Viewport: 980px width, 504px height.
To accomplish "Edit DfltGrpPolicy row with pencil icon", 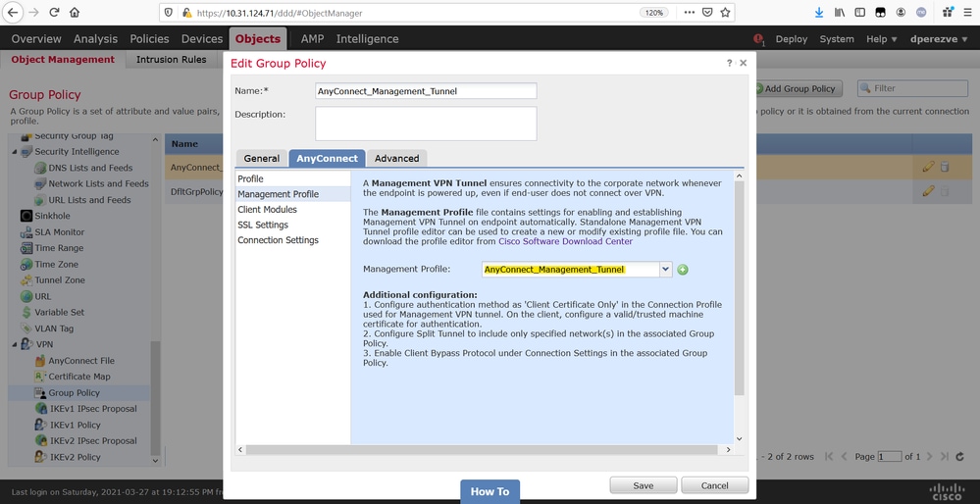I will (x=928, y=191).
